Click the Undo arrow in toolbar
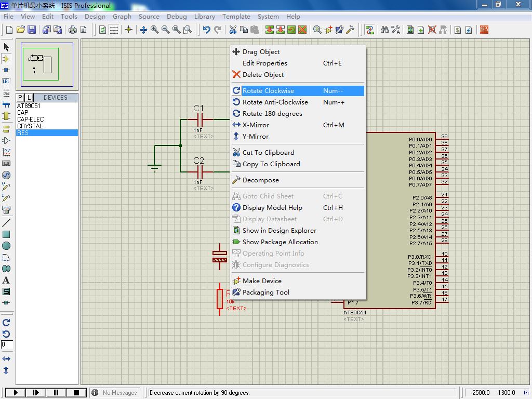 tap(206, 30)
